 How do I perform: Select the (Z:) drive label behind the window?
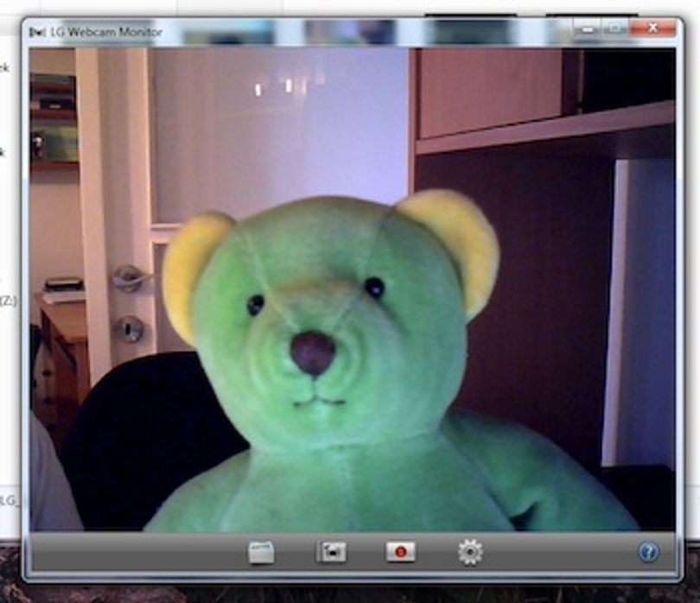[x=8, y=301]
